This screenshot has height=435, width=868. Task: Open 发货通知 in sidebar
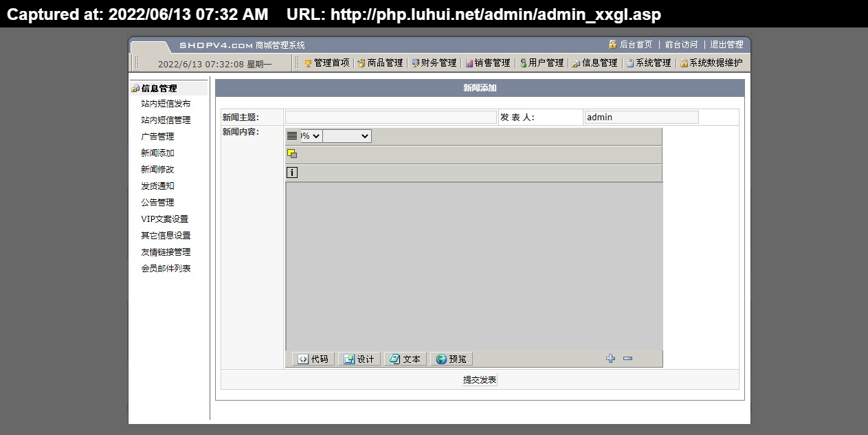157,186
